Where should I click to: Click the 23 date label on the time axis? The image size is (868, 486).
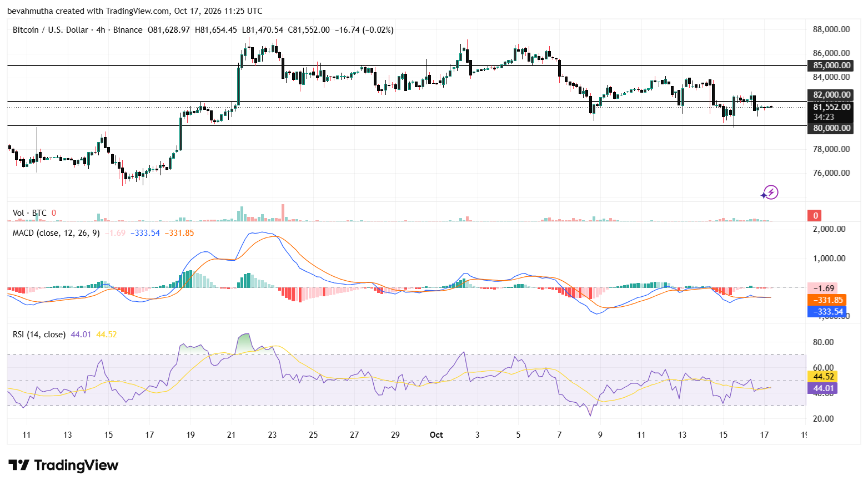pos(272,435)
